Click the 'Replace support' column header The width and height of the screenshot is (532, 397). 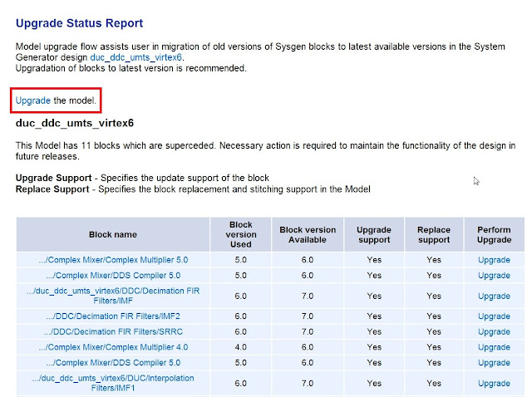coord(434,234)
